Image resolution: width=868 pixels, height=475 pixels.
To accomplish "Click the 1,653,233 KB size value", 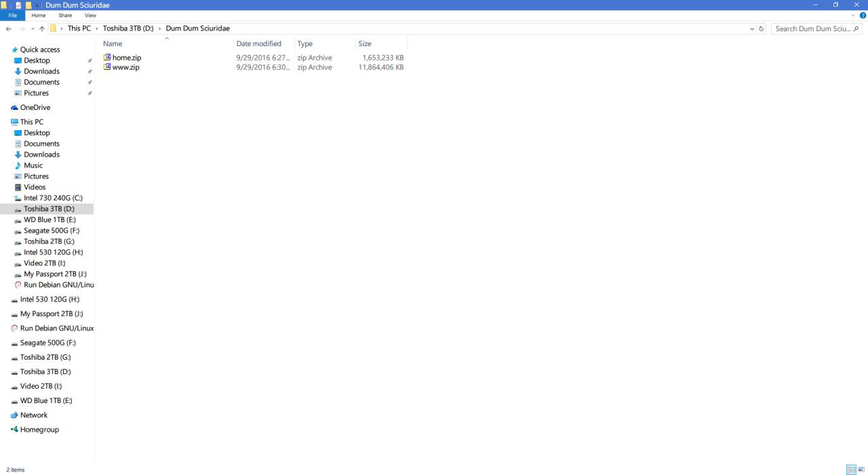I will tap(383, 58).
